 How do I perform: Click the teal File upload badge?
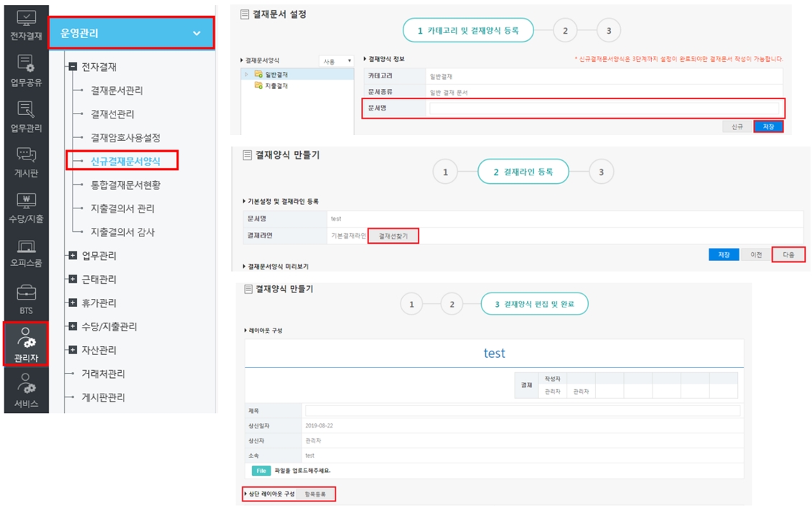(261, 471)
